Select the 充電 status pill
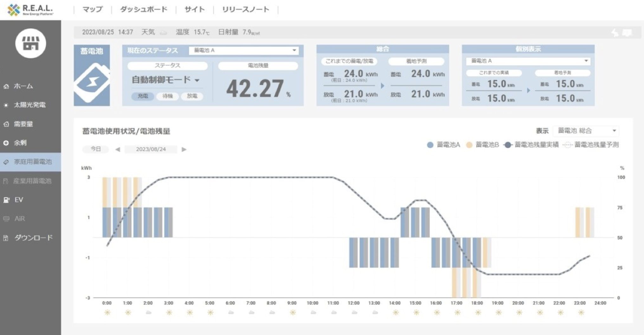Viewport: 644px width, 335px height. coord(143,96)
